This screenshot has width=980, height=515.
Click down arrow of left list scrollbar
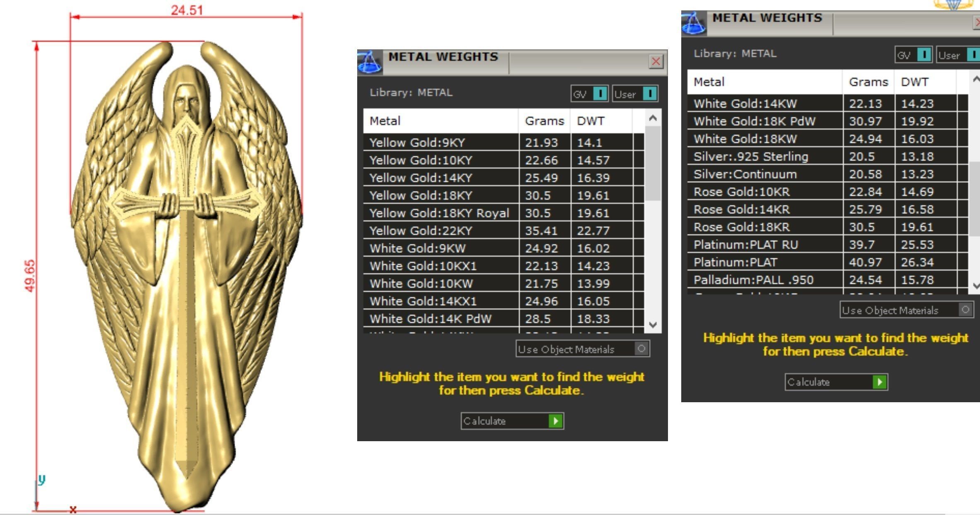(653, 325)
